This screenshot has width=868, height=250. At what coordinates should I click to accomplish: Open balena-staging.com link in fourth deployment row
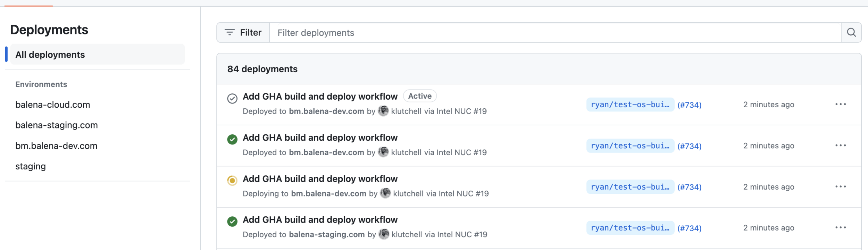327,235
